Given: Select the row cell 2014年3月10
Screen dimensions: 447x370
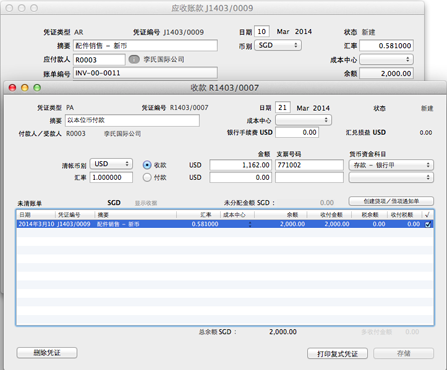Looking at the screenshot, I should (x=36, y=224).
